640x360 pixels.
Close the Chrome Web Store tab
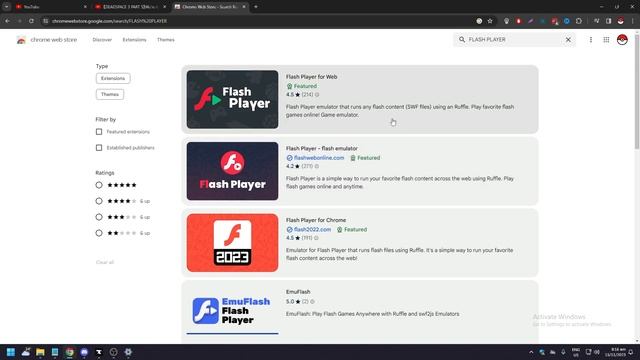coord(244,7)
